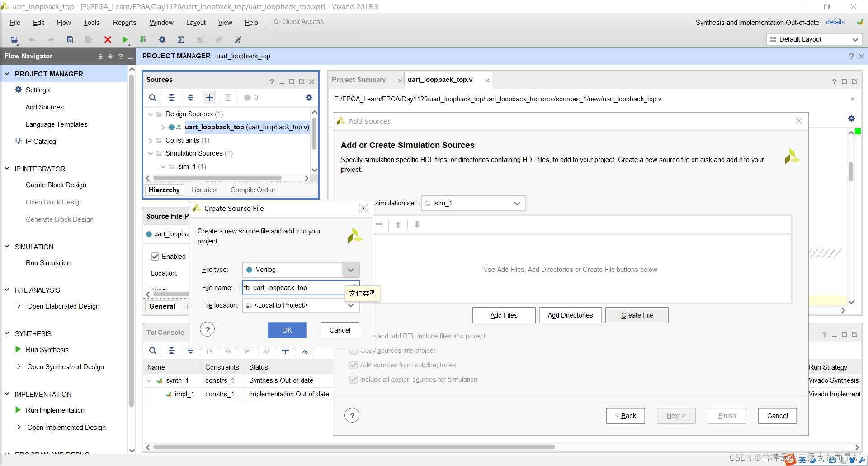Image resolution: width=868 pixels, height=466 pixels.
Task: Select the synth_1 run row
Action: (238, 380)
